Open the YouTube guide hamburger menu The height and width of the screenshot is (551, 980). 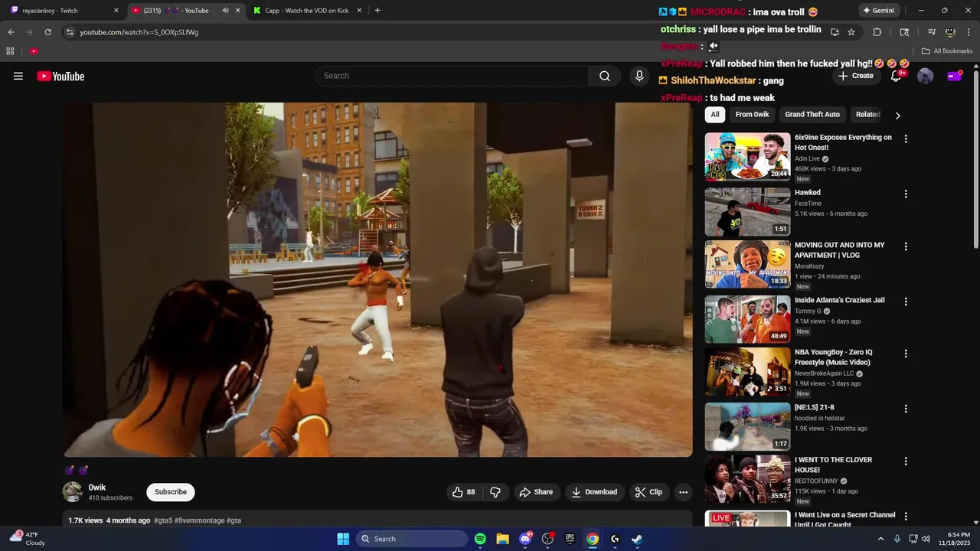click(x=18, y=76)
